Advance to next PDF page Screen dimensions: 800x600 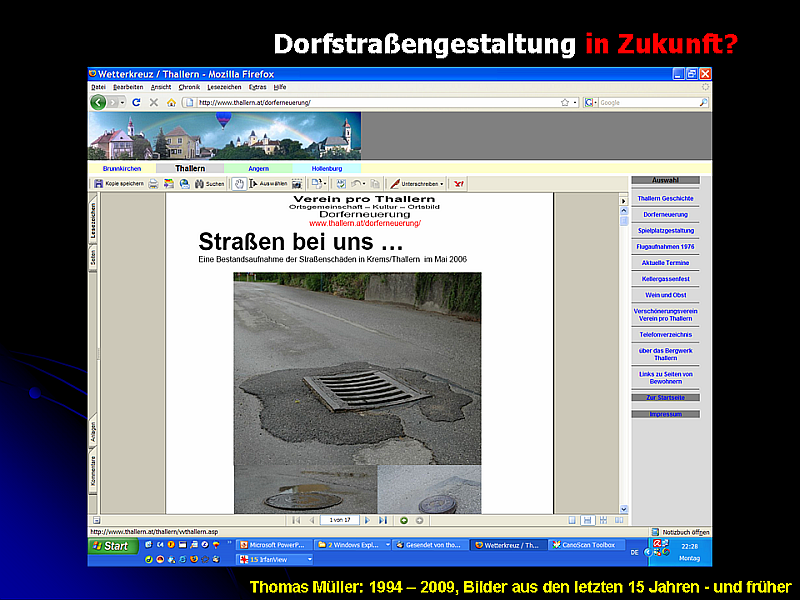pos(367,520)
